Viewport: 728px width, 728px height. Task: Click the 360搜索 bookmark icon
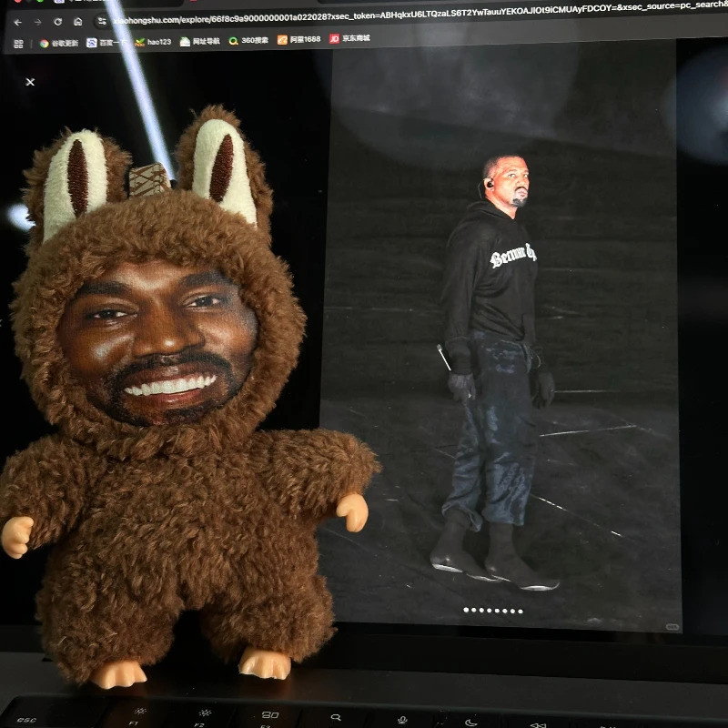click(x=233, y=42)
